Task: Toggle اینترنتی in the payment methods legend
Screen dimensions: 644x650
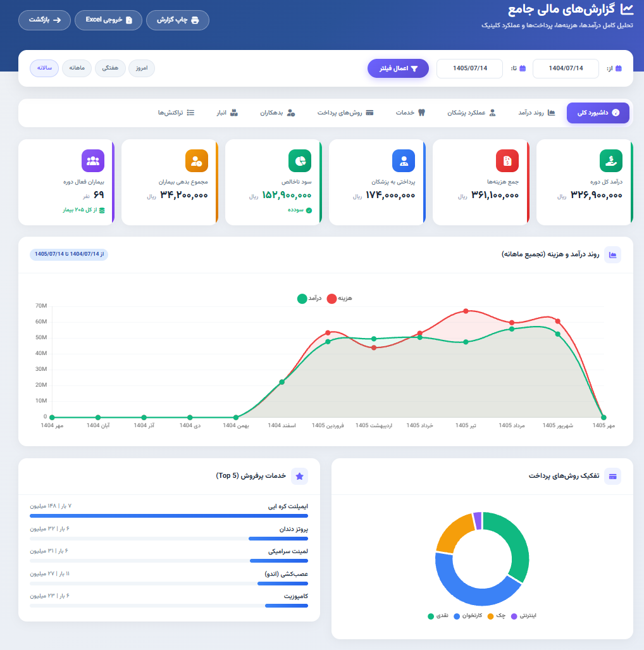Action: pyautogui.click(x=524, y=616)
